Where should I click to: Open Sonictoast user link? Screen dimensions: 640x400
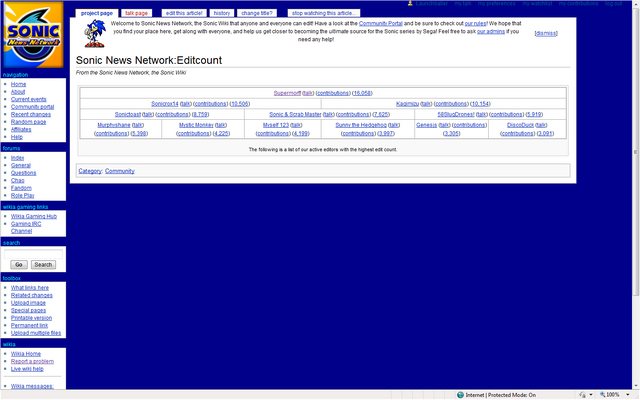coord(128,114)
